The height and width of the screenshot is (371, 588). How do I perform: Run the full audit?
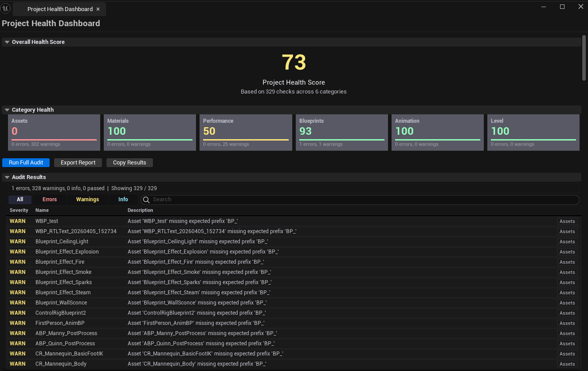coord(26,163)
